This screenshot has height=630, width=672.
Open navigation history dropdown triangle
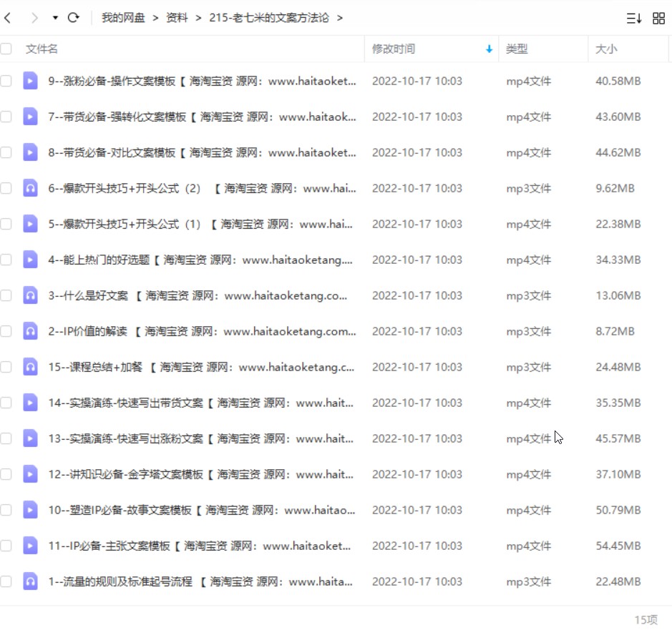55,18
